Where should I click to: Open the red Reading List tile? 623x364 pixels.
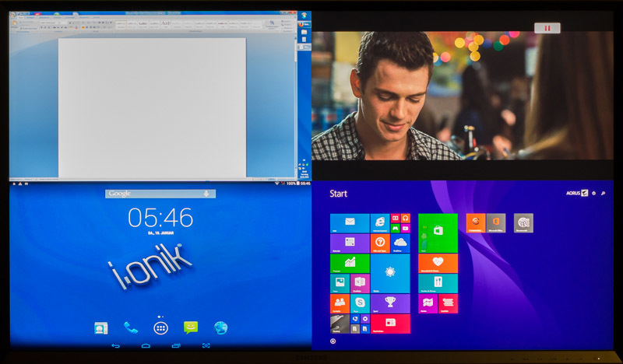pyautogui.click(x=448, y=303)
